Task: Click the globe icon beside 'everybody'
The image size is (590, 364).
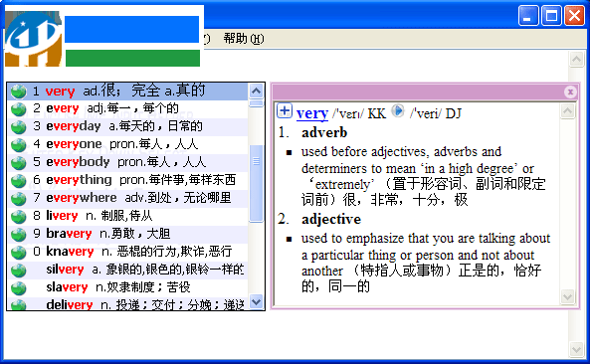Action: click(18, 163)
